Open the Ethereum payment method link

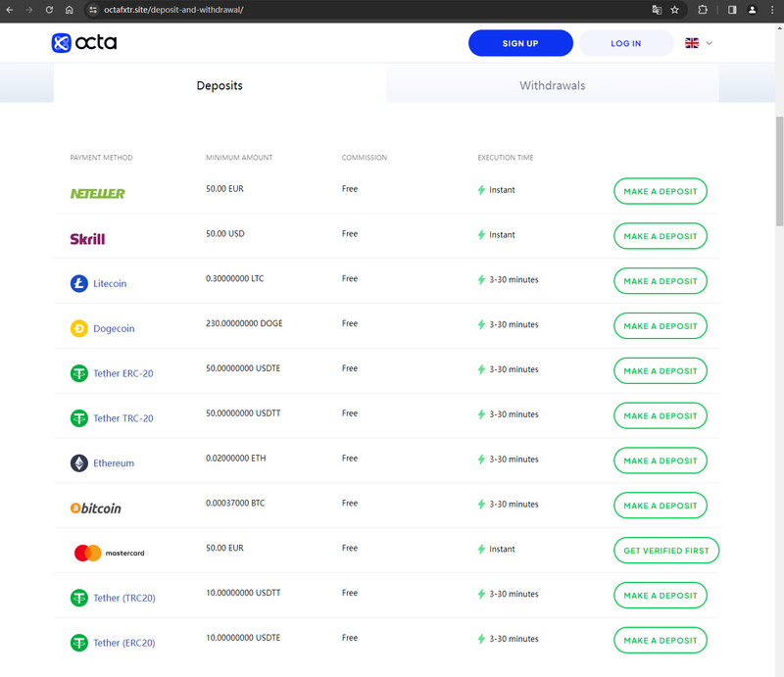[114, 463]
